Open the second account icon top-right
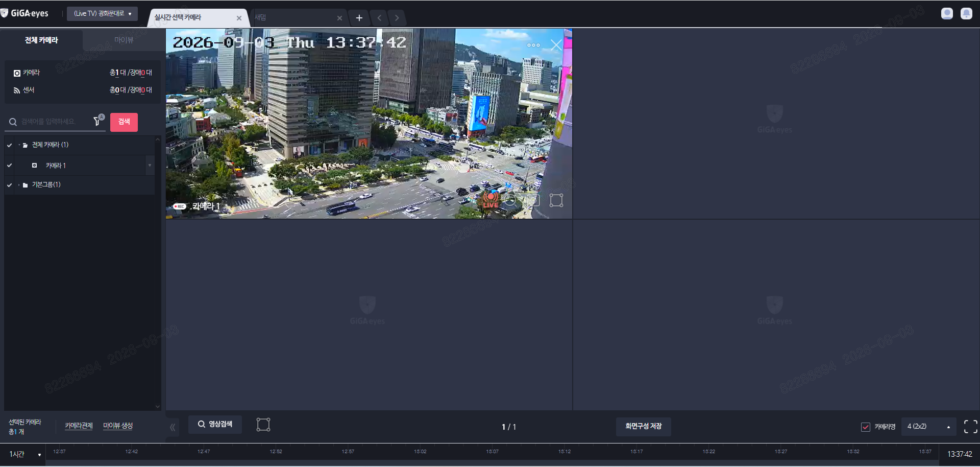980x467 pixels. pos(966,13)
